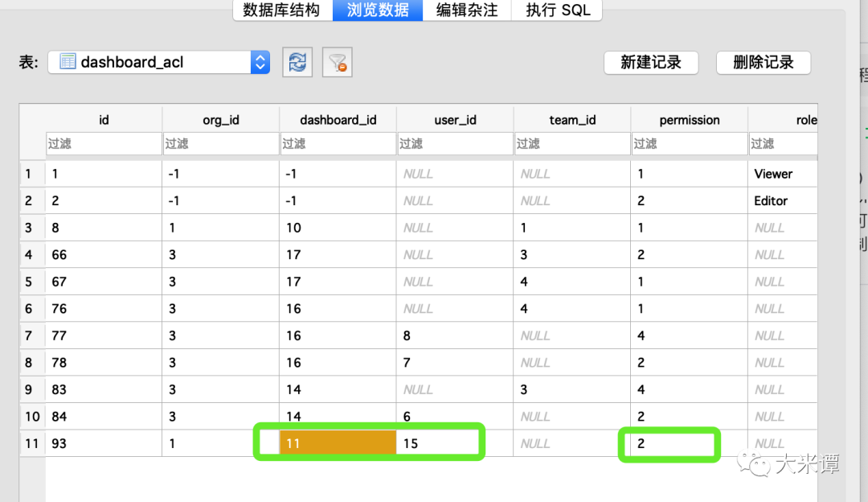Clear all filters icon

coord(337,62)
